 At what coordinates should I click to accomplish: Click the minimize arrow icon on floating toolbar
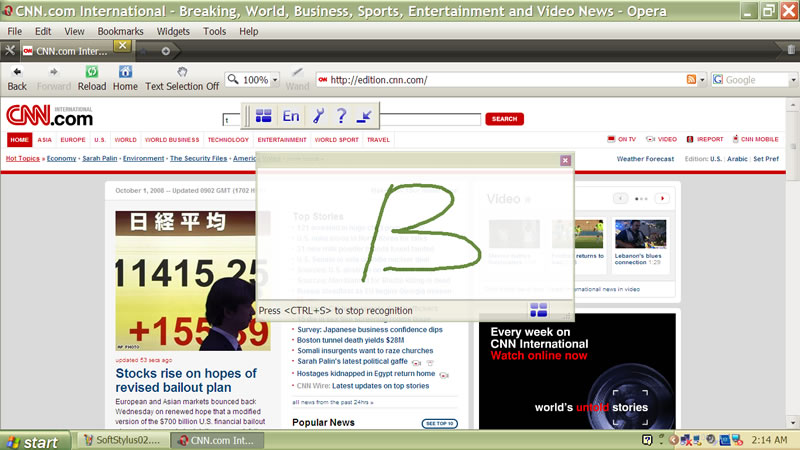pos(366,116)
